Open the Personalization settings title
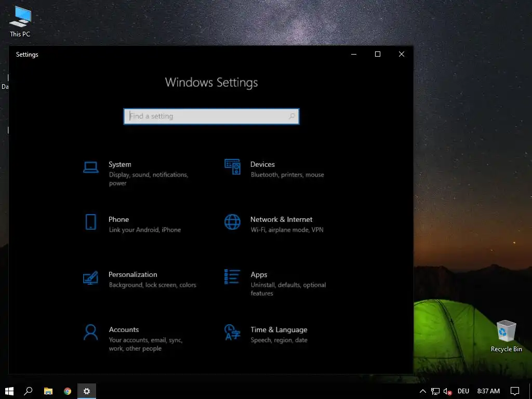 [x=132, y=274]
